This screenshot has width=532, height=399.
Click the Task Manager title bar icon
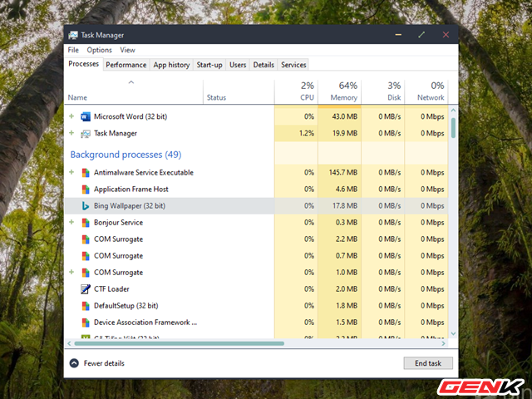73,35
